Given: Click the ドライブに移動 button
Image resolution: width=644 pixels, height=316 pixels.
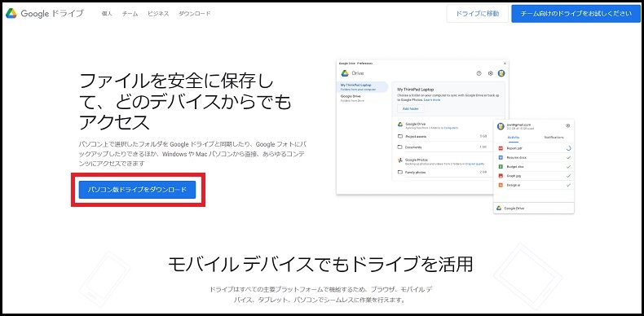Looking at the screenshot, I should pos(477,14).
